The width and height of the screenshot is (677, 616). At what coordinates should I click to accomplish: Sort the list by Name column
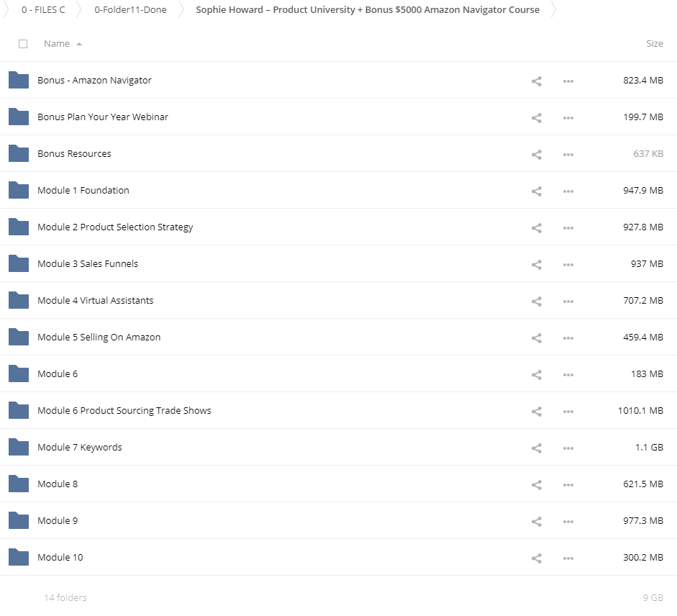56,44
